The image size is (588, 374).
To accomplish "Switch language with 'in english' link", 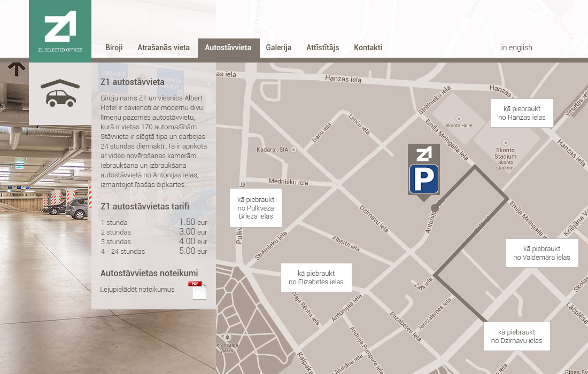I will click(x=516, y=48).
